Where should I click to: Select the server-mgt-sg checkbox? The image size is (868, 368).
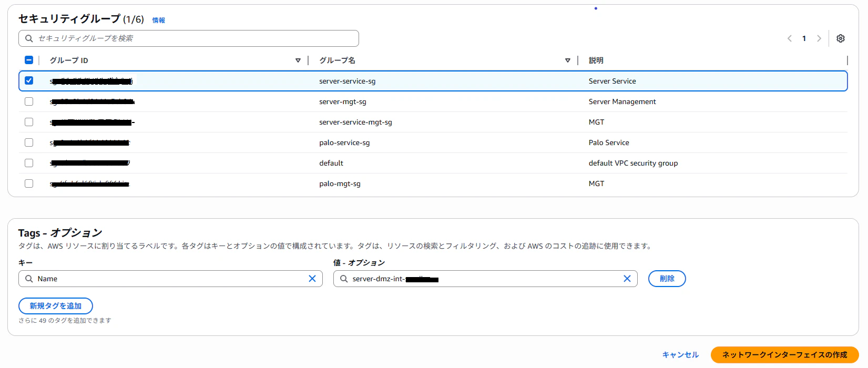click(29, 101)
